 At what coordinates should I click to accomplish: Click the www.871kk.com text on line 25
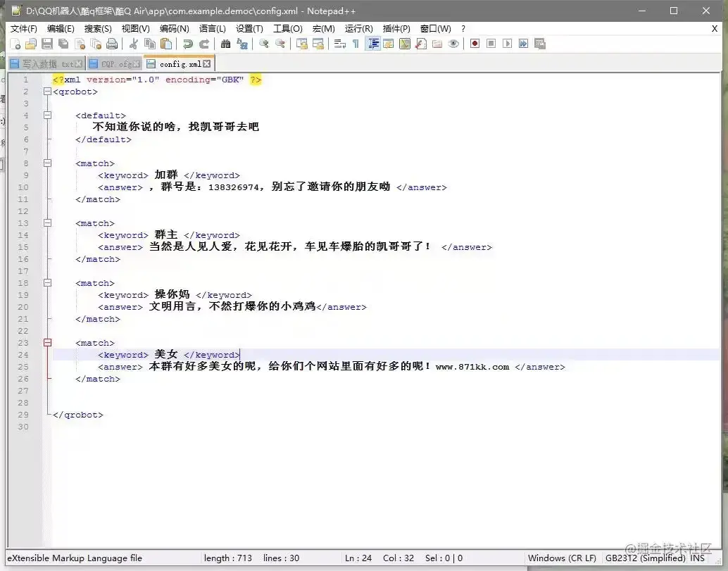coord(472,367)
